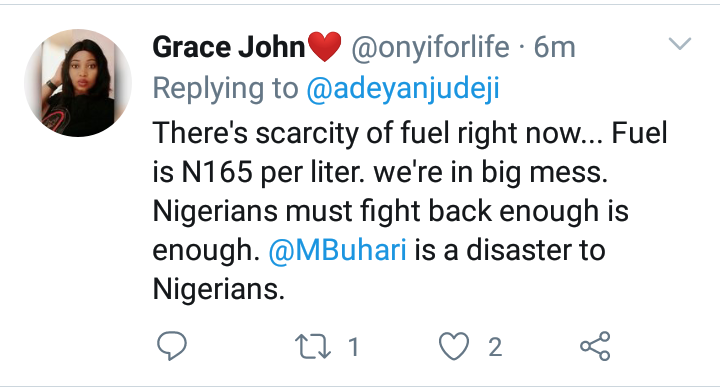Open tweet via 'There's scarcity of fuel' line
The width and height of the screenshot is (720, 391).
pos(410,133)
